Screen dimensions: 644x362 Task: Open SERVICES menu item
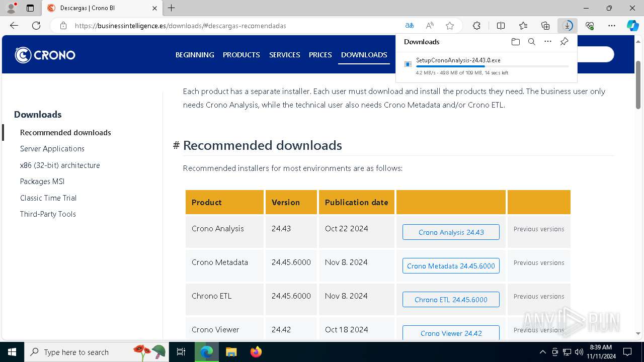click(x=285, y=55)
